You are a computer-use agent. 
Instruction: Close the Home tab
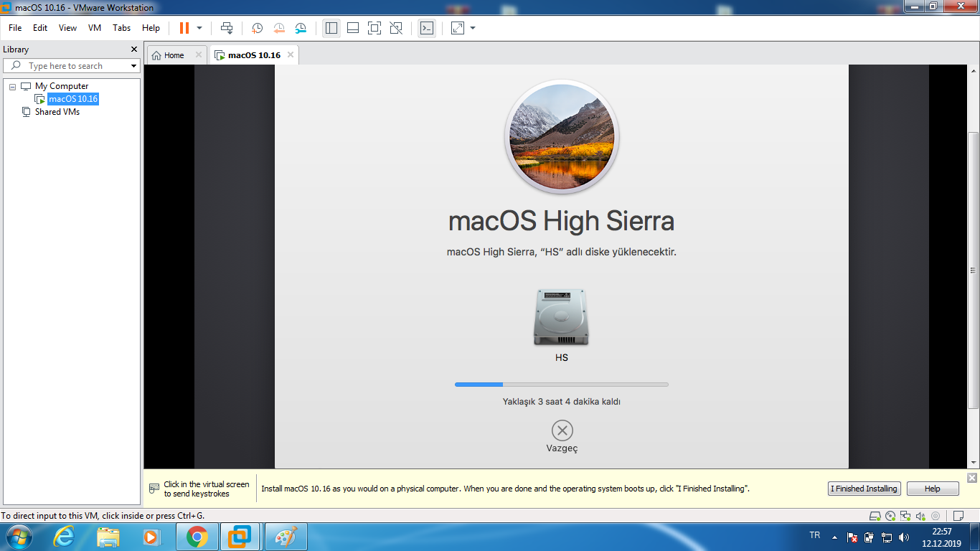pos(199,55)
